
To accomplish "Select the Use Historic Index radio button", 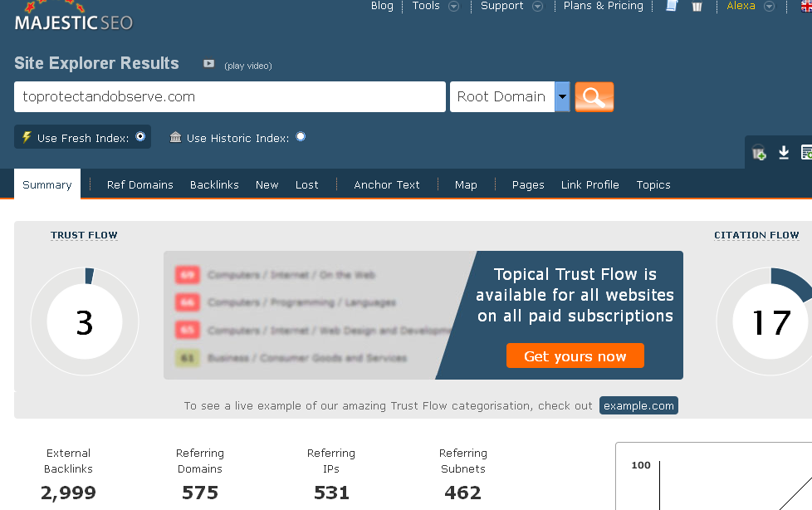I will [301, 137].
